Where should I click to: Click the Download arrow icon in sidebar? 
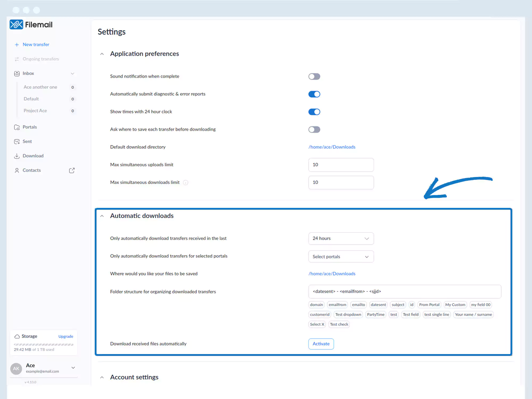[17, 156]
